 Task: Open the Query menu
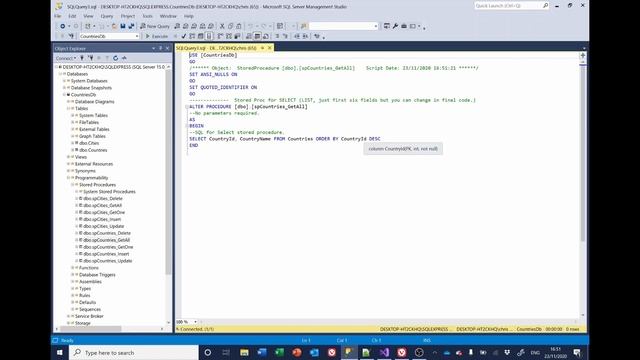pos(107,16)
